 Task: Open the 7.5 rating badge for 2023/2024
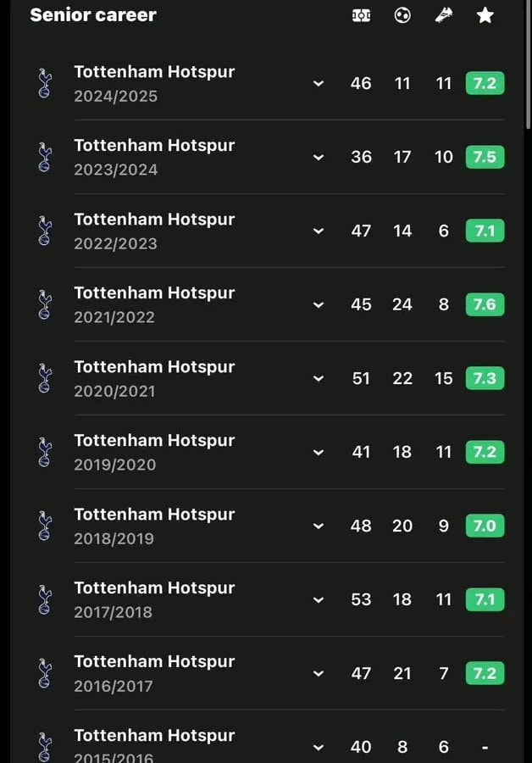485,157
